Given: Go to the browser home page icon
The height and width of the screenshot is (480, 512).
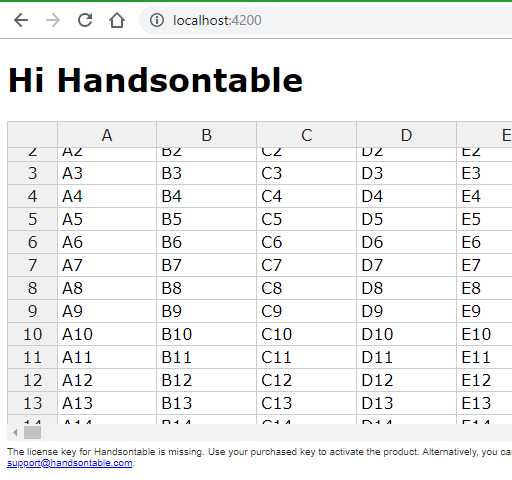Looking at the screenshot, I should click(x=117, y=20).
